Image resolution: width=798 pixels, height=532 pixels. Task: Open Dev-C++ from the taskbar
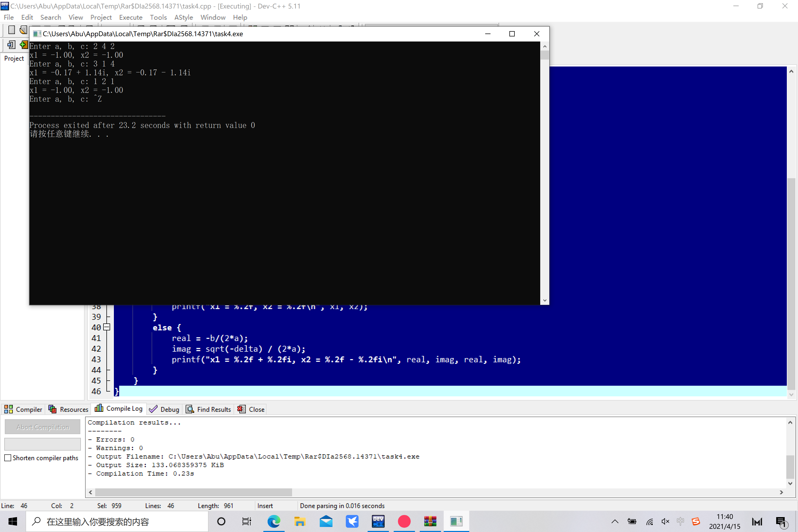tap(378, 521)
